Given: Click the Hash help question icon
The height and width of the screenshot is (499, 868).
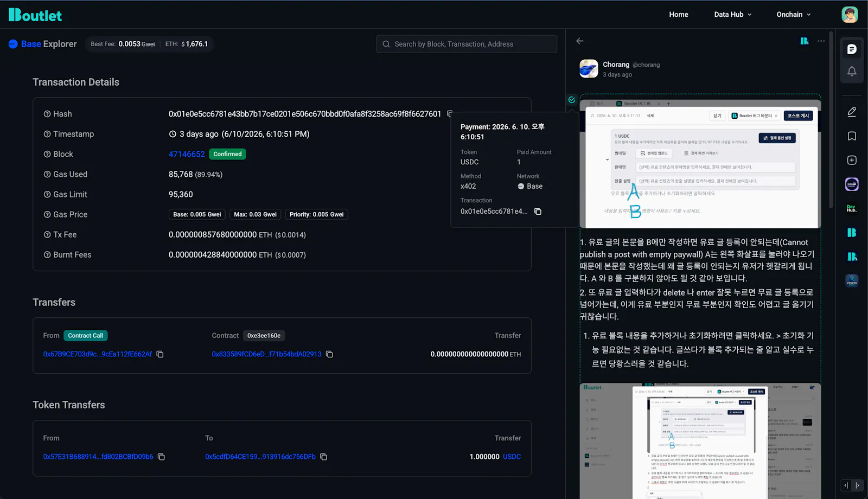Looking at the screenshot, I should pos(47,114).
